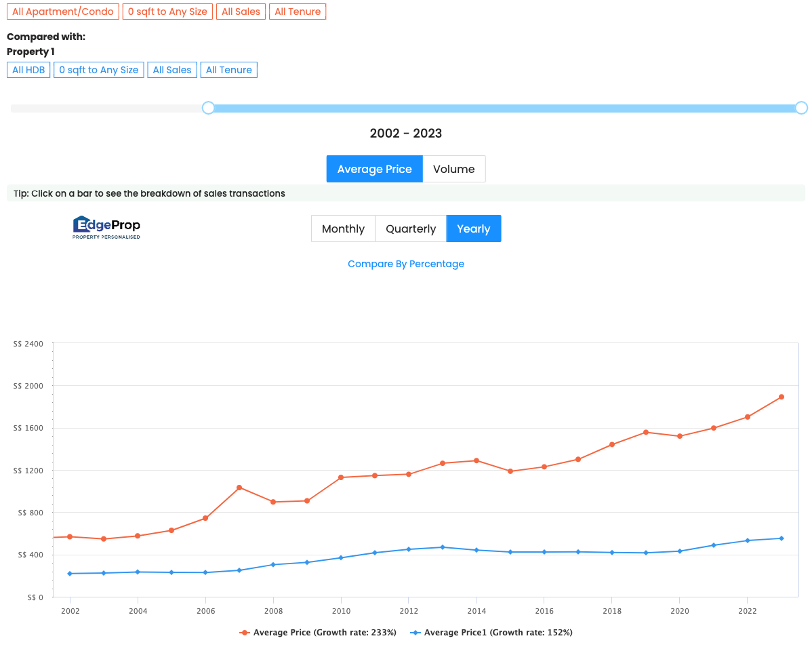Click the left handle of the year slider
812x651 pixels.
[x=208, y=108]
